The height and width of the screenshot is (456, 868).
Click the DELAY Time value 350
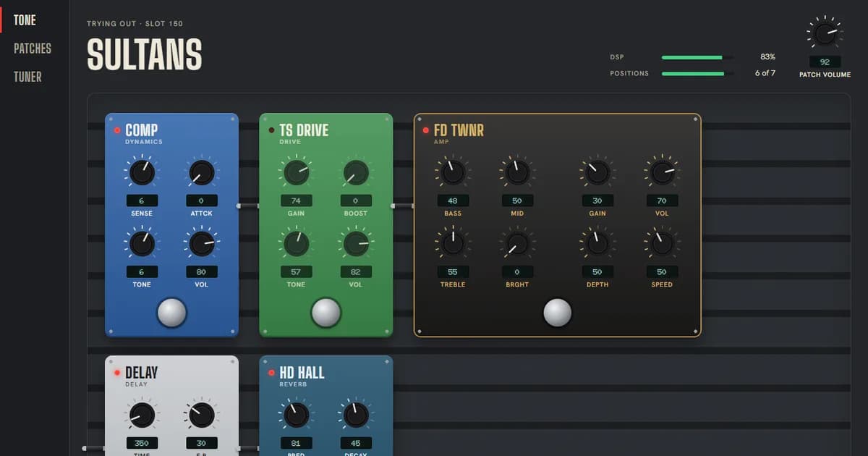[x=142, y=443]
